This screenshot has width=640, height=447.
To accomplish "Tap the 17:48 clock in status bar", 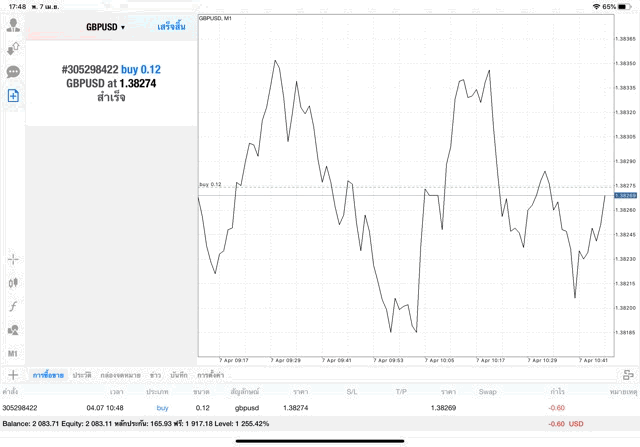I will (17, 7).
